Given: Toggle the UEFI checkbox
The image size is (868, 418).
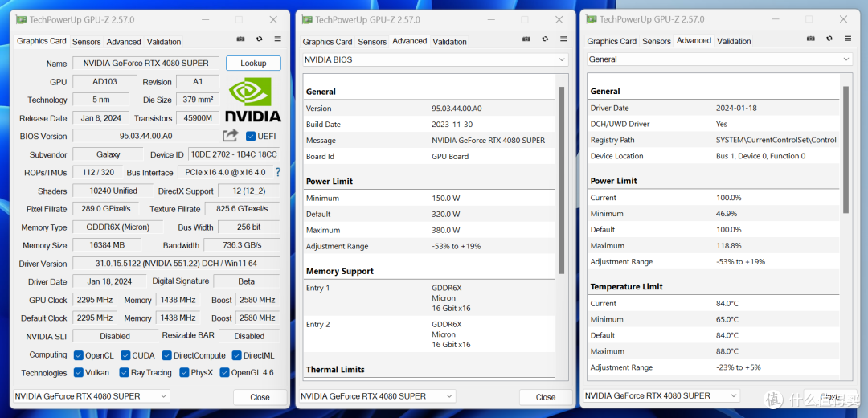Looking at the screenshot, I should 251,136.
